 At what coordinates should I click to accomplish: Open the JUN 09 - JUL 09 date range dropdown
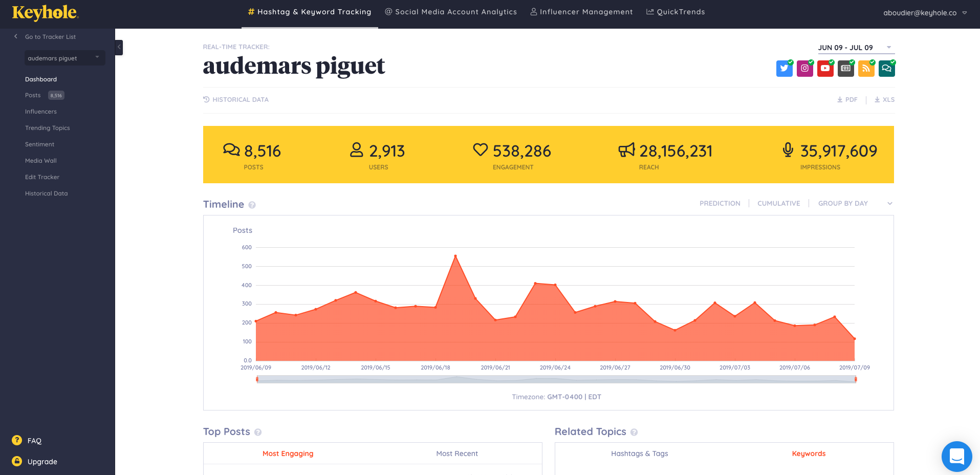pos(856,47)
